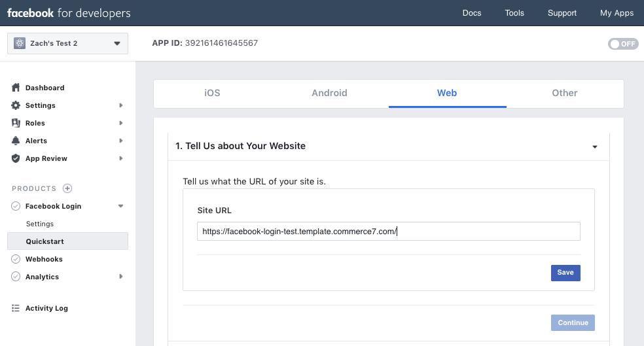Click the Activity Log list icon
The height and width of the screenshot is (346, 644).
pyautogui.click(x=16, y=308)
